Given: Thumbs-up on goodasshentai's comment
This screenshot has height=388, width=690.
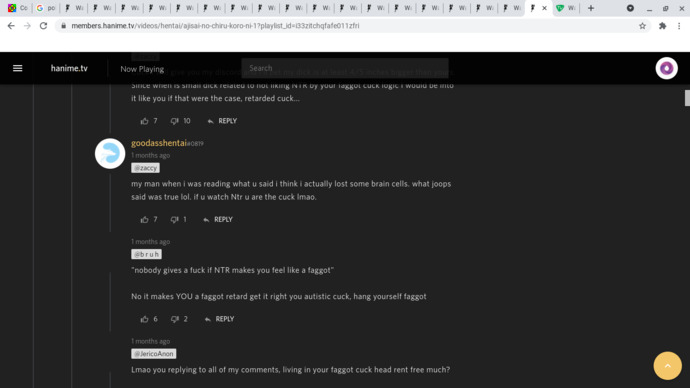Looking at the screenshot, I should 144,220.
